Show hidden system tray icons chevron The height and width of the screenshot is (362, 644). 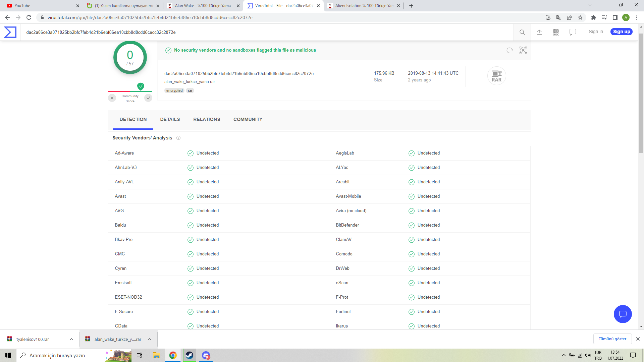pos(564,355)
